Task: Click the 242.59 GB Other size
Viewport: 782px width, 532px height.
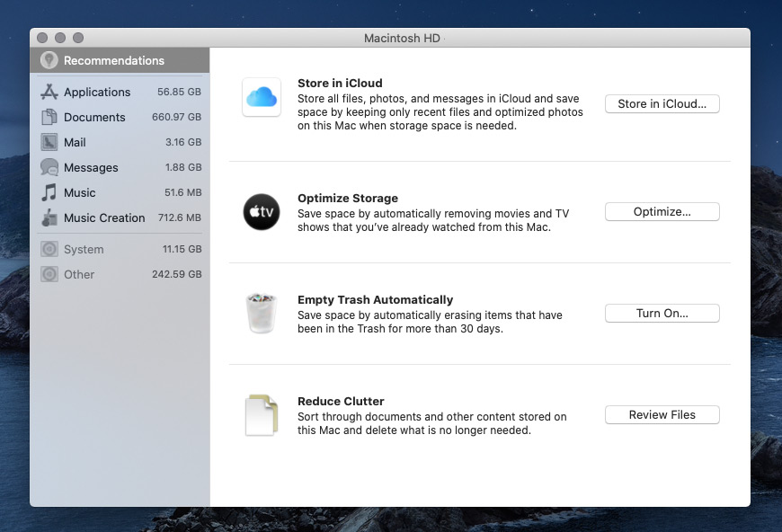Action: pyautogui.click(x=176, y=274)
